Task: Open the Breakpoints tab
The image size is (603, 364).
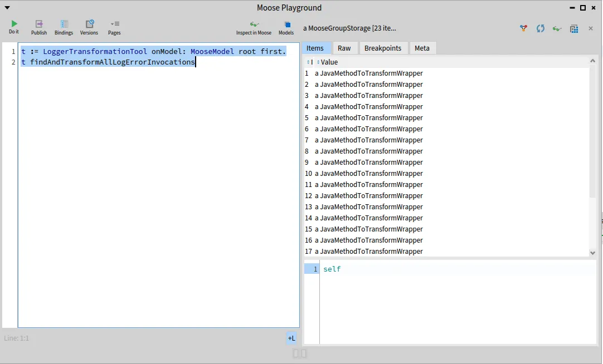Action: tap(383, 48)
